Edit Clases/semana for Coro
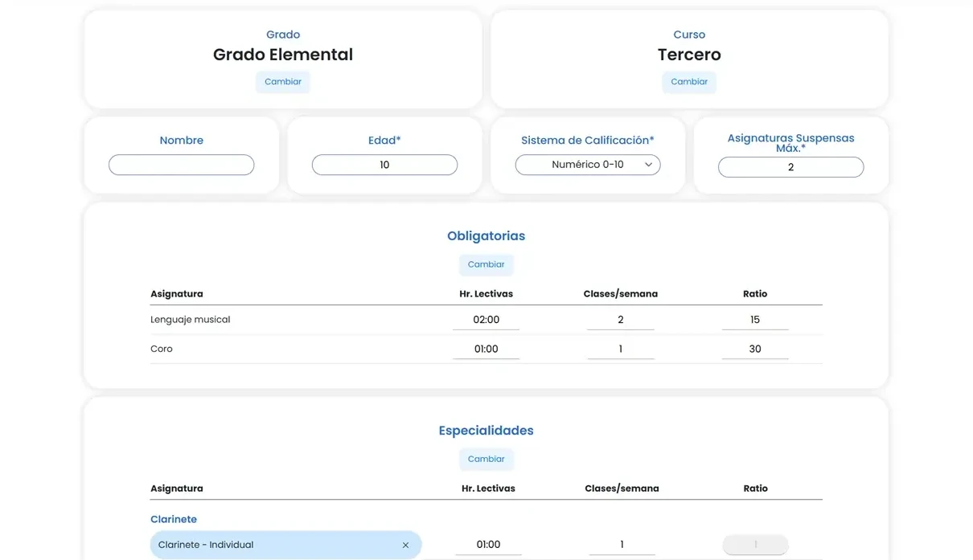This screenshot has width=973, height=560. 620,349
